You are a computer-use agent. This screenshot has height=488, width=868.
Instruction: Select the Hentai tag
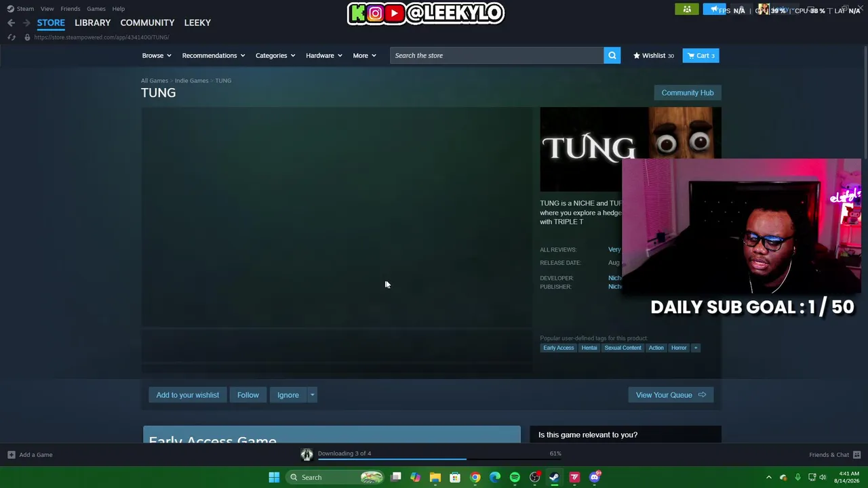coord(589,348)
